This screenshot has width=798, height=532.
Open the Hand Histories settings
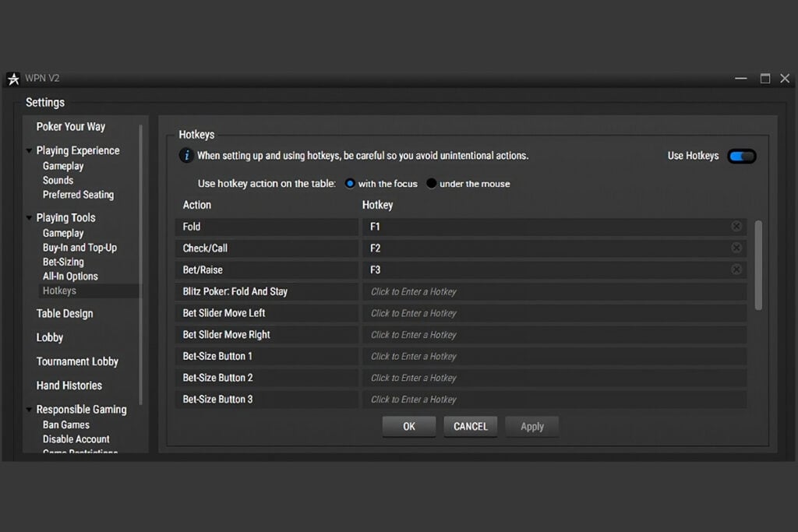[x=69, y=386]
